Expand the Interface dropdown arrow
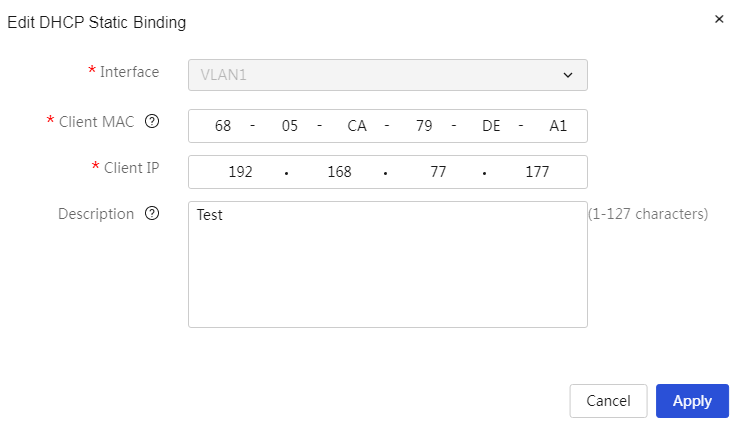The width and height of the screenshot is (744, 429). coord(567,75)
